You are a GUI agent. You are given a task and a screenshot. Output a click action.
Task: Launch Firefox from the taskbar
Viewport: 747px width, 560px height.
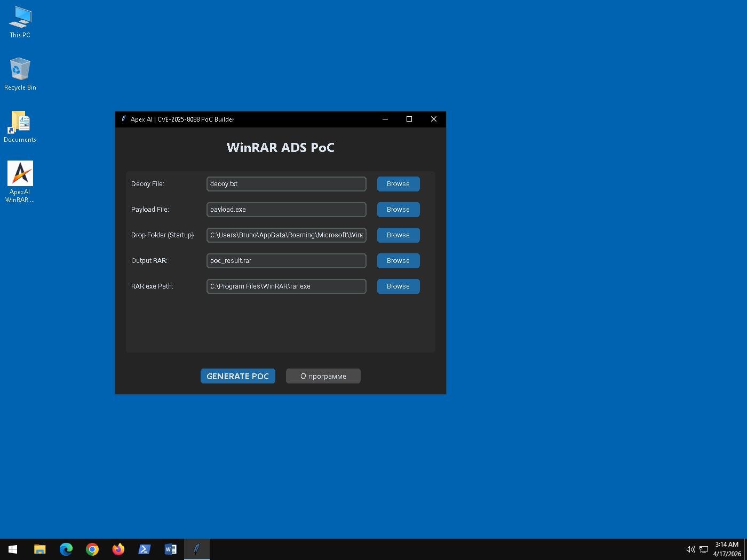pyautogui.click(x=118, y=549)
